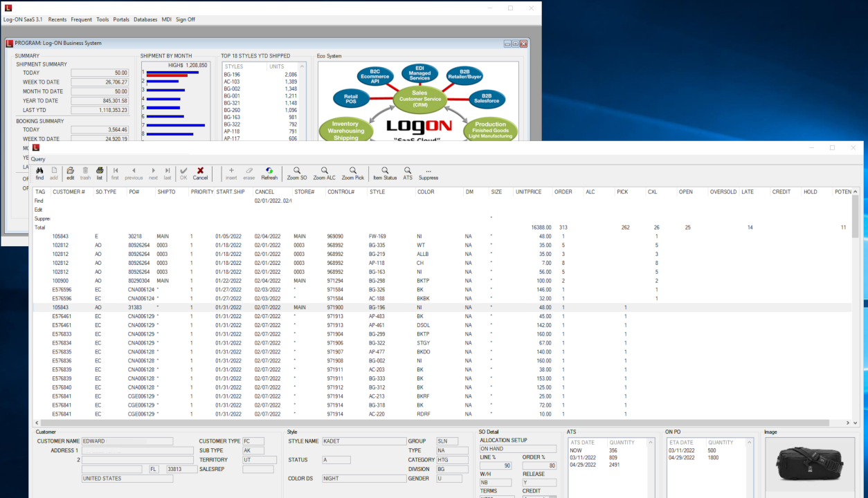This screenshot has width=868, height=498.
Task: Open the Recents menu
Action: click(x=57, y=19)
